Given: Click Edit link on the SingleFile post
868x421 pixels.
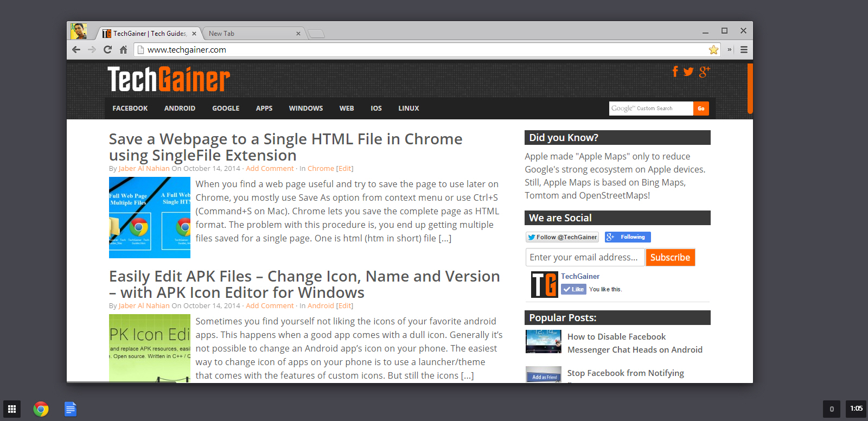Looking at the screenshot, I should [x=345, y=169].
